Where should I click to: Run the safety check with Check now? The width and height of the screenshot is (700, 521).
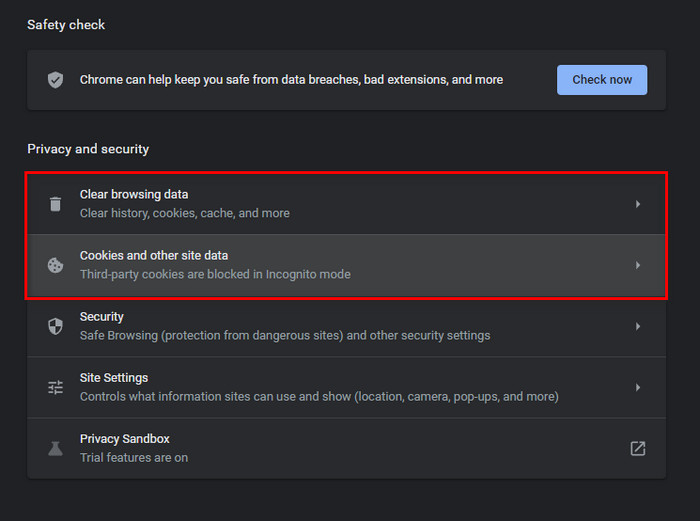(602, 80)
